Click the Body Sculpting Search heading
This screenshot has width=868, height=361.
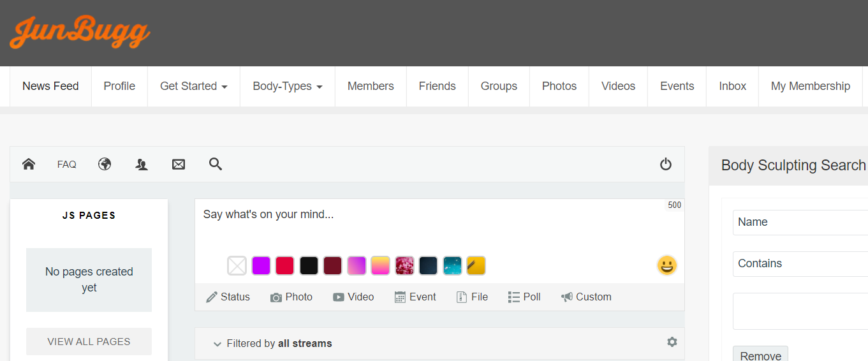coord(794,165)
